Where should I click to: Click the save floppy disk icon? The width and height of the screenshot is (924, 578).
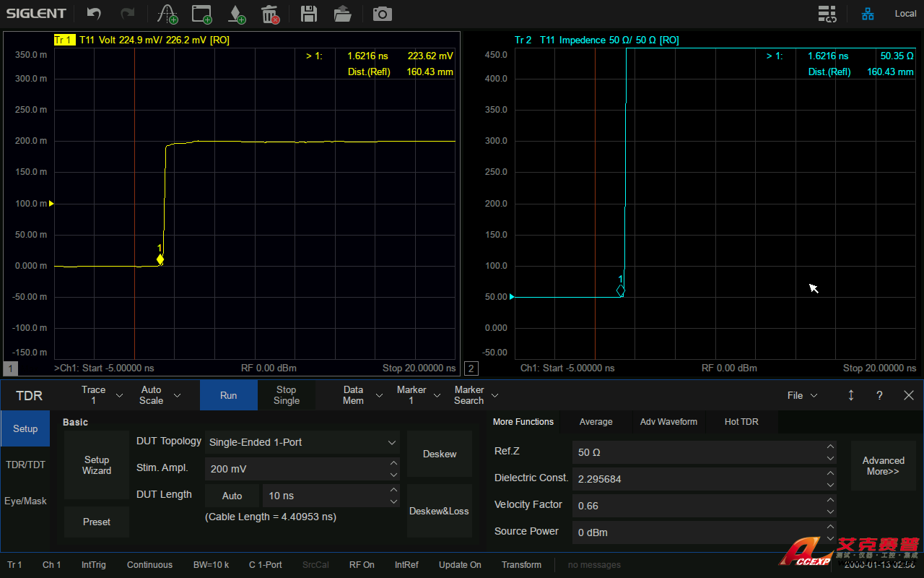[x=309, y=14]
